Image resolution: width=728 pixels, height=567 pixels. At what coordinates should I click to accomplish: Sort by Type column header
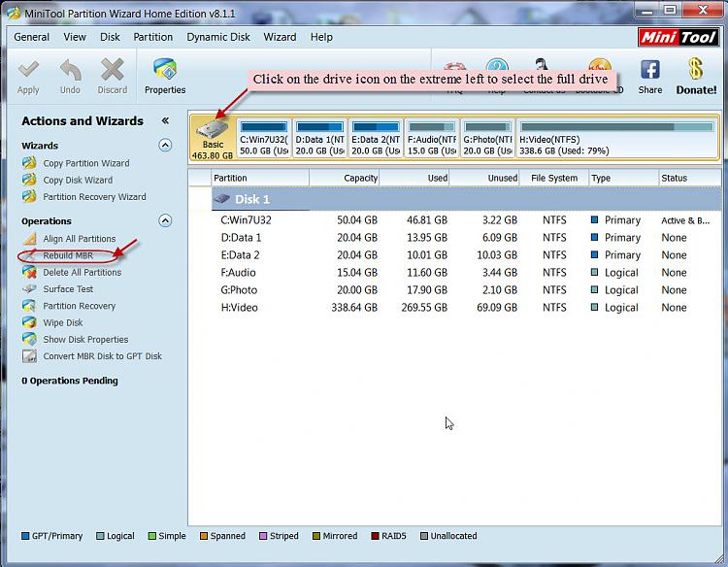624,178
